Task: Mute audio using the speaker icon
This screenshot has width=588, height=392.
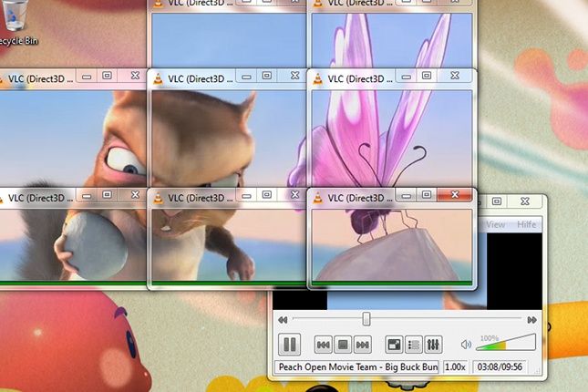Action: tap(466, 345)
